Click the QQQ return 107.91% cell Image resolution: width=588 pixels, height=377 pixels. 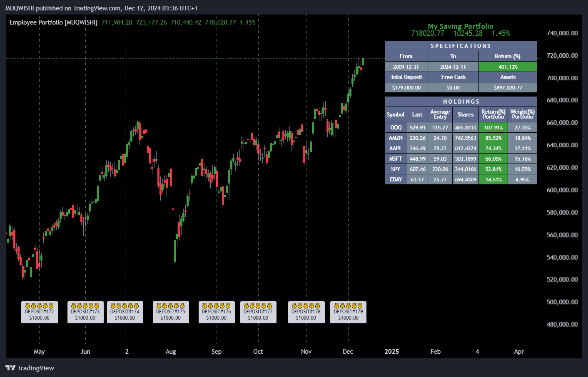[493, 127]
